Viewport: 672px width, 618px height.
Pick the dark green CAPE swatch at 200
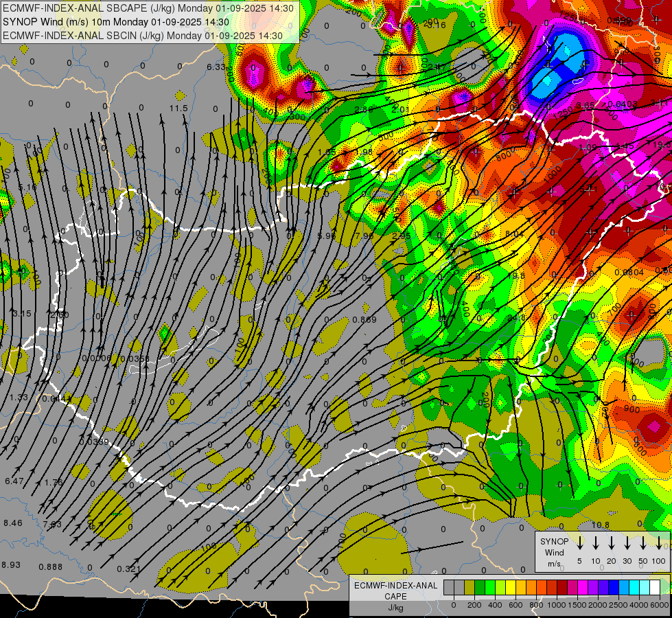pos(480,588)
